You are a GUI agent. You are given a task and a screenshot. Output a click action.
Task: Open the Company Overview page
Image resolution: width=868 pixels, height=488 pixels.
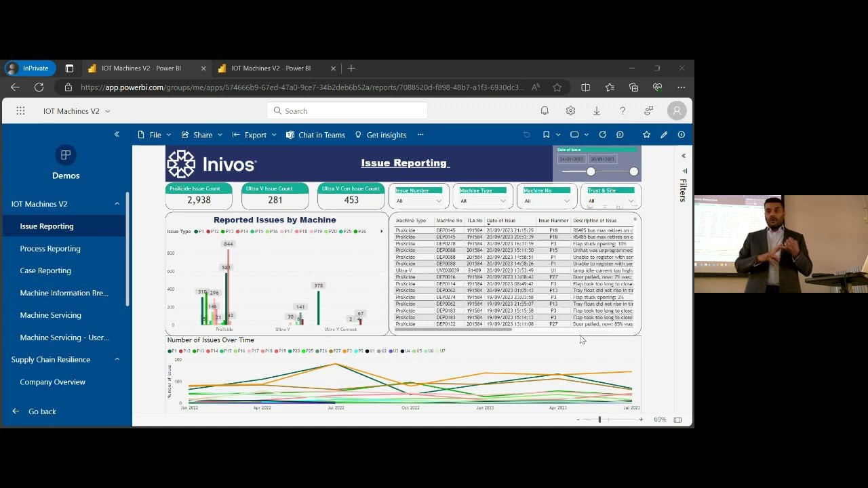click(53, 382)
